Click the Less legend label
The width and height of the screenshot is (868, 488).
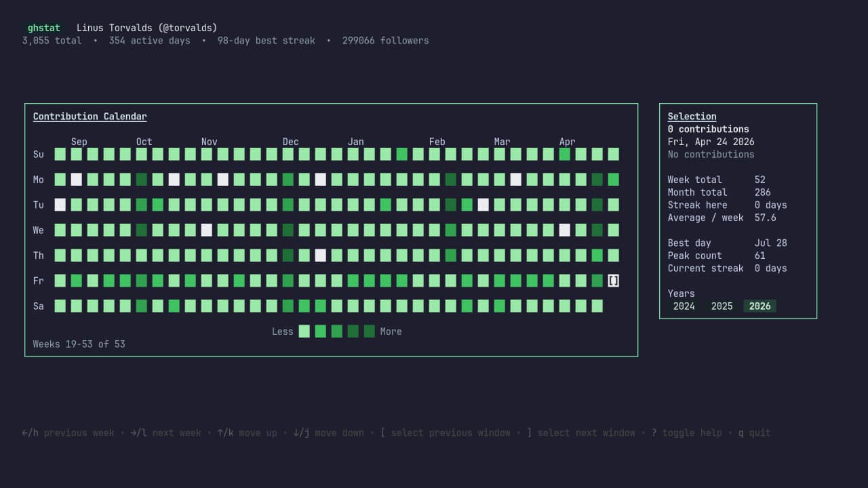pos(282,331)
